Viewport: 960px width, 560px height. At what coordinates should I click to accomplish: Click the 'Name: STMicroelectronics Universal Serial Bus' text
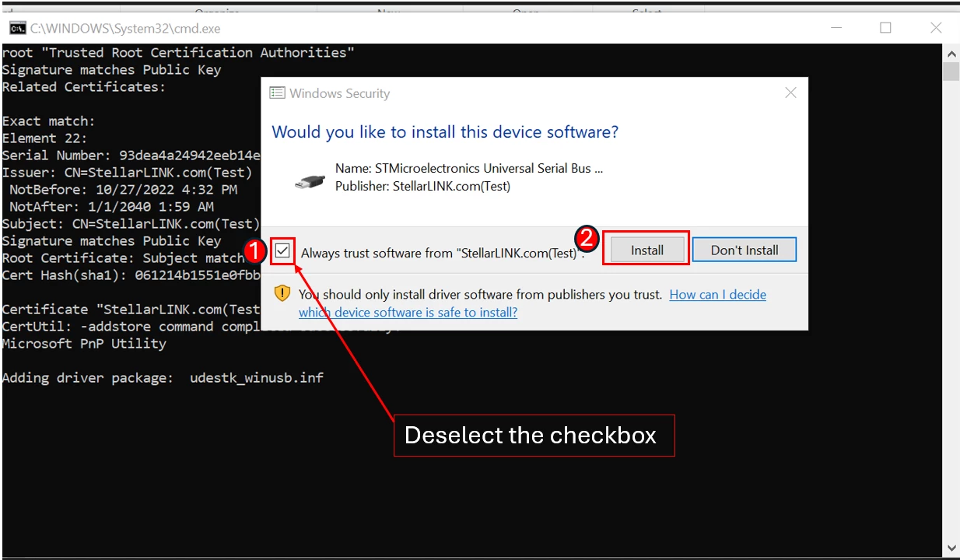point(469,168)
